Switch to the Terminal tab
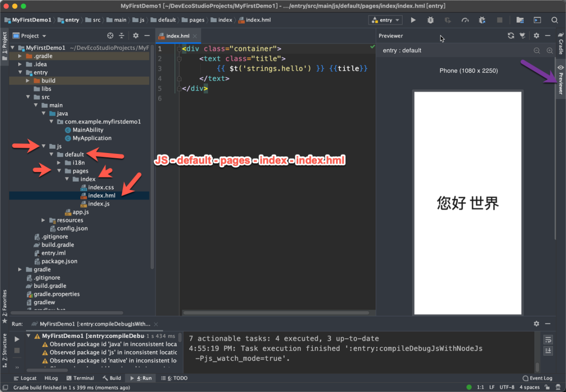 pyautogui.click(x=80, y=378)
